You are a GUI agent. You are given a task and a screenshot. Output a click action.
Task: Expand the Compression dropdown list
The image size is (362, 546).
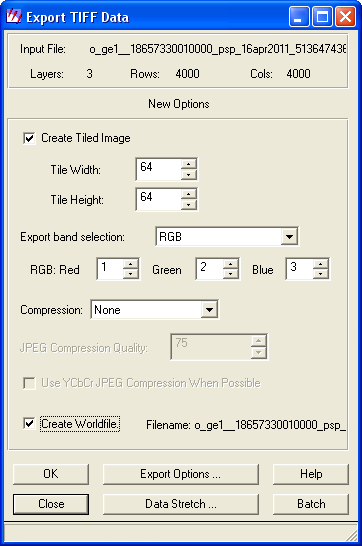pyautogui.click(x=209, y=310)
